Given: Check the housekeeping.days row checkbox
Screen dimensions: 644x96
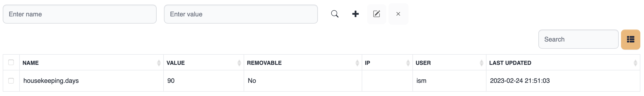Looking at the screenshot, I should tap(11, 81).
